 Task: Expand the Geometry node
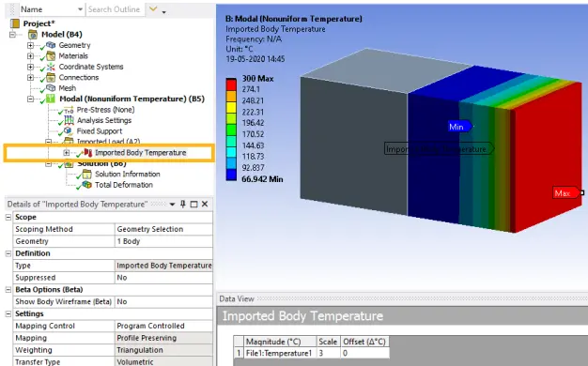(x=30, y=45)
